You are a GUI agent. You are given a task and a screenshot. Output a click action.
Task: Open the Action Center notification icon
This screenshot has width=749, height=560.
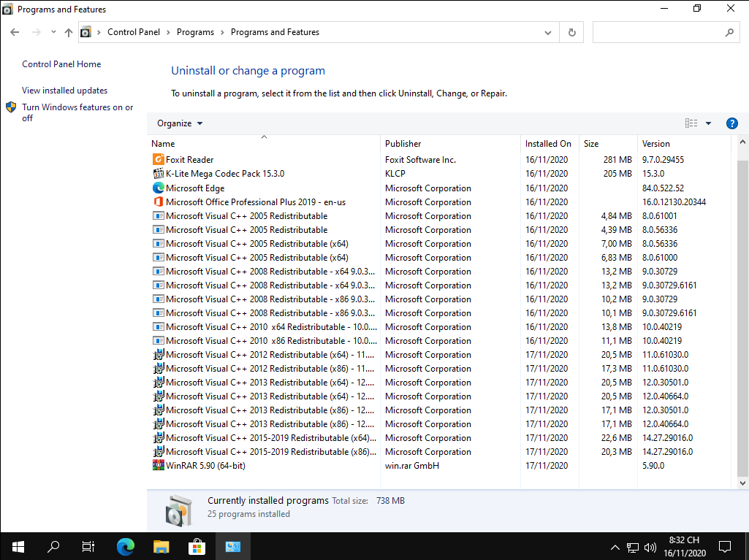point(725,547)
